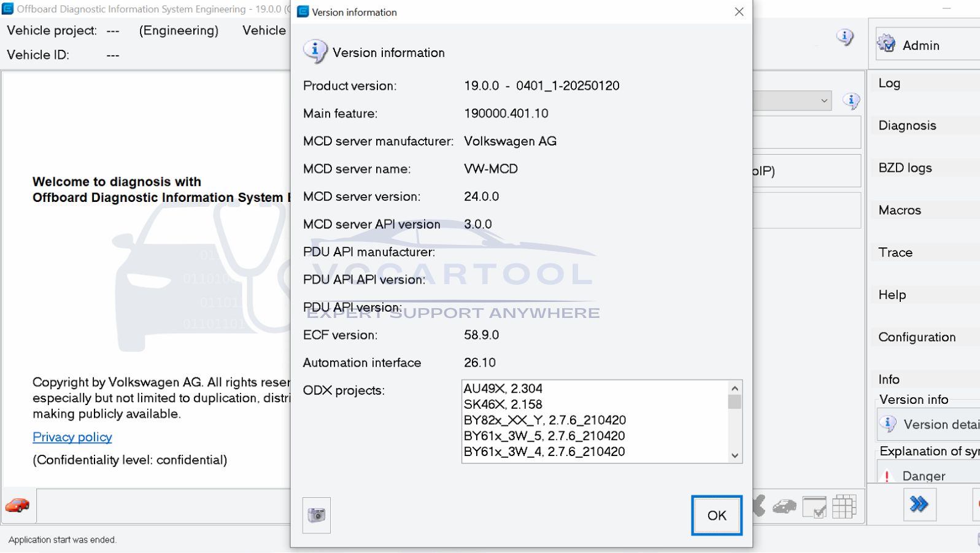980x553 pixels.
Task: Click the Admin gear icon
Action: click(x=886, y=44)
